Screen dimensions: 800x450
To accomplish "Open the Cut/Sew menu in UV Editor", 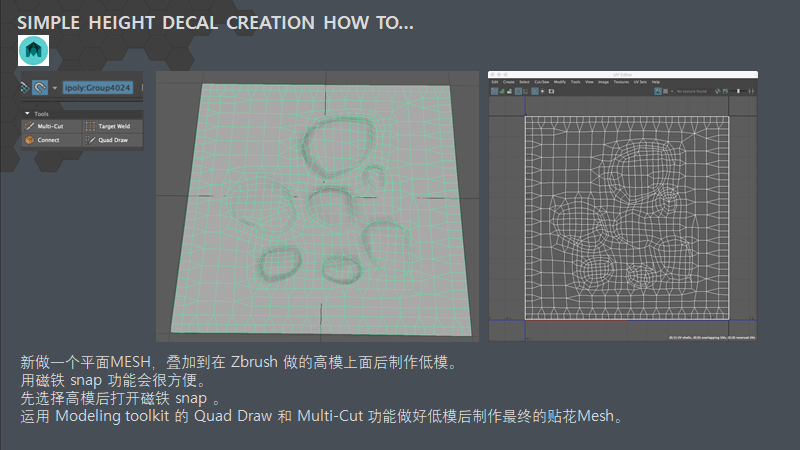I will (x=541, y=82).
